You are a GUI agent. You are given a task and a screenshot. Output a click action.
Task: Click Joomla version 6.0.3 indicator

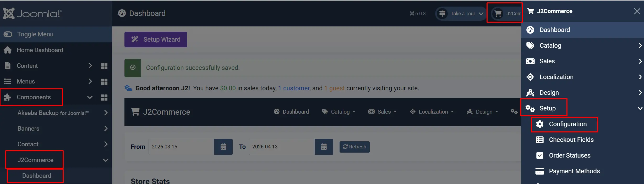(418, 14)
